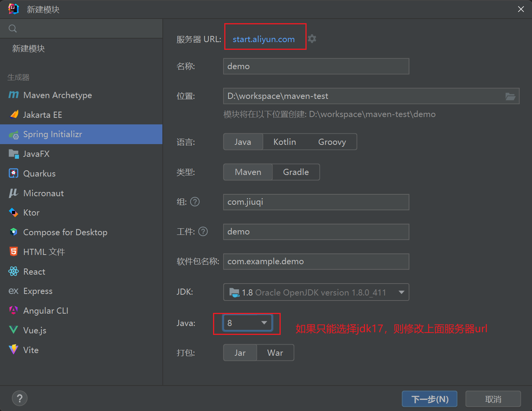The image size is (532, 411).
Task: Select Vue.js generator
Action: tap(81, 330)
